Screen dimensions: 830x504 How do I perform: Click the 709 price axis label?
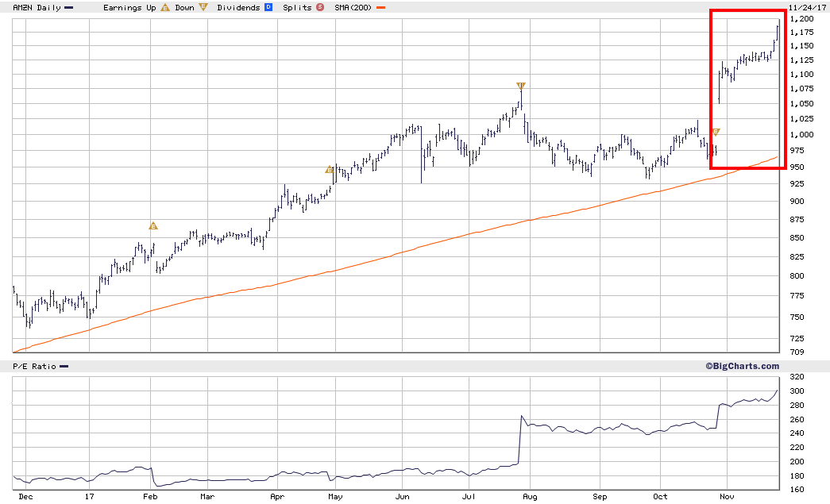797,352
